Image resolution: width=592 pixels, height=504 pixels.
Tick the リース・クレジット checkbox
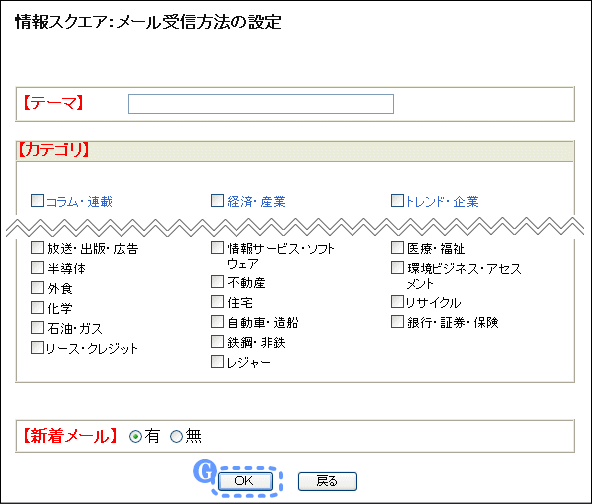coord(37,347)
